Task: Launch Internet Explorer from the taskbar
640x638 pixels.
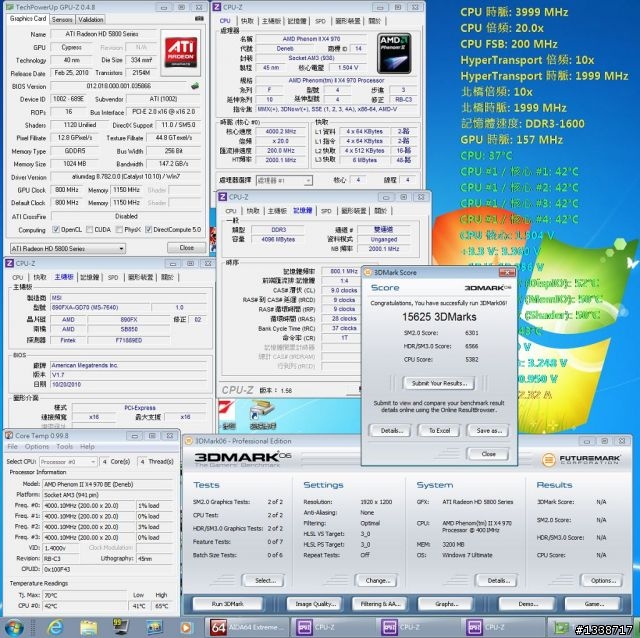Action: point(56,628)
